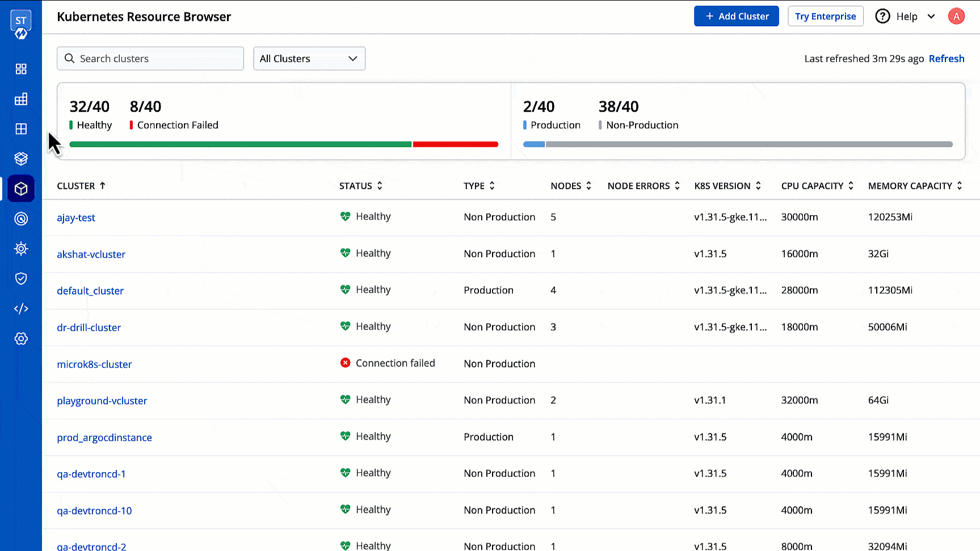
Task: Open the All Clusters filter dropdown
Action: pyautogui.click(x=309, y=58)
